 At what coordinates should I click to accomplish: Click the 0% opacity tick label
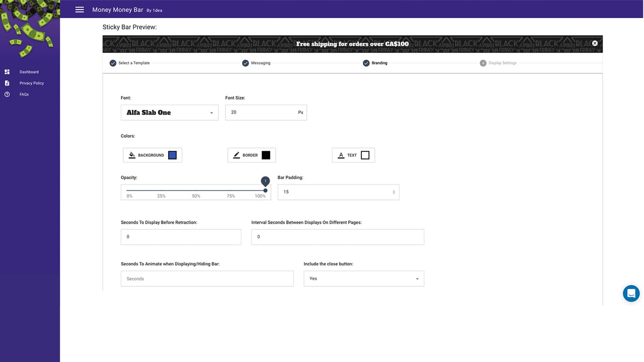coord(129,196)
